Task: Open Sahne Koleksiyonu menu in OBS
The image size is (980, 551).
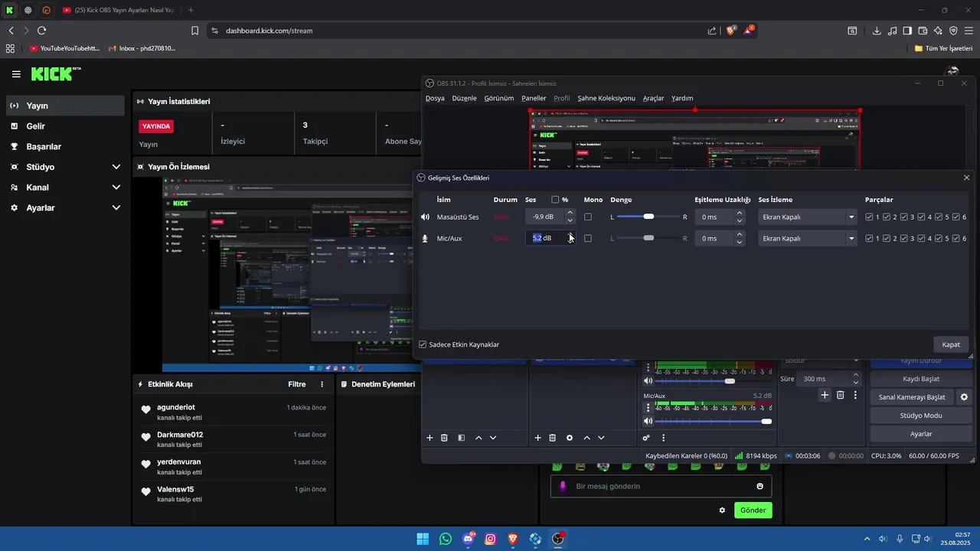Action: pos(606,98)
